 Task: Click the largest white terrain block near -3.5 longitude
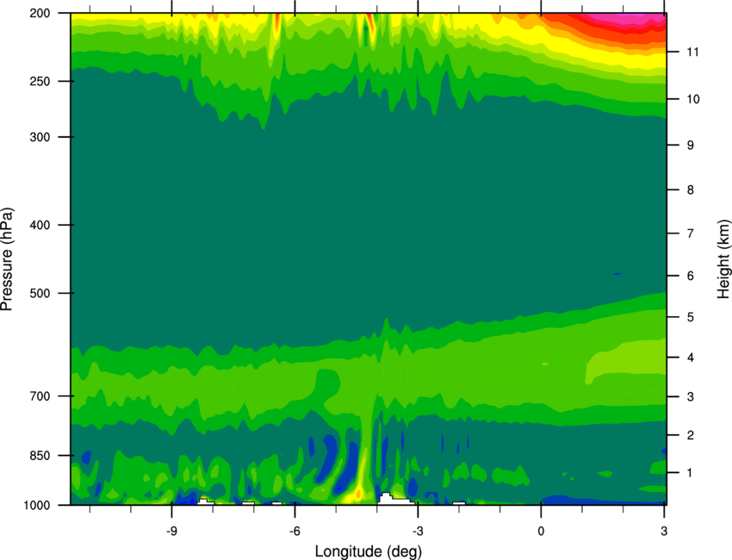(x=391, y=500)
